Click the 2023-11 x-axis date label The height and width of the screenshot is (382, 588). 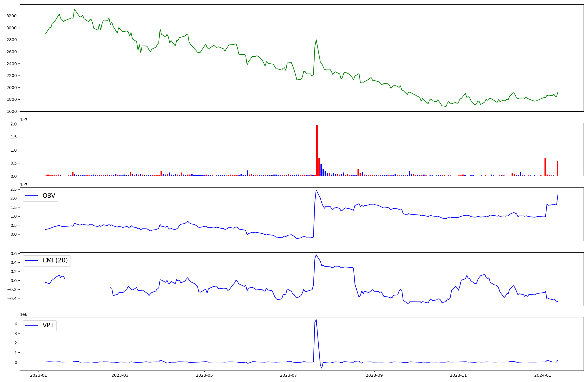tap(459, 375)
